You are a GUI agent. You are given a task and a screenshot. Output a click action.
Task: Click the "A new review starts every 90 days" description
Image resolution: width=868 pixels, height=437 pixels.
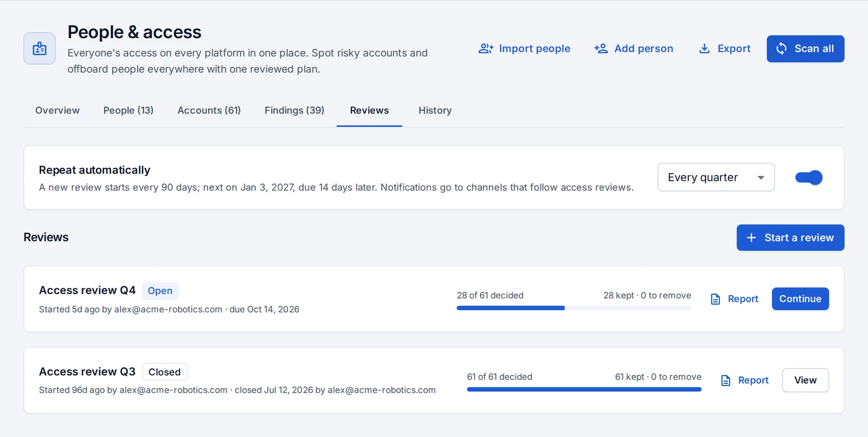(x=336, y=187)
